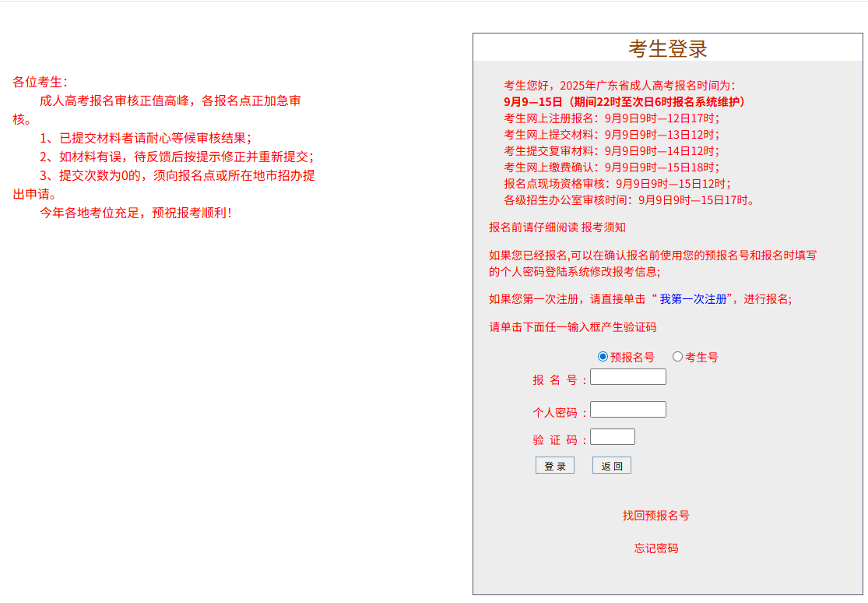
Task: Select the 考生号 radio button
Action: [677, 357]
